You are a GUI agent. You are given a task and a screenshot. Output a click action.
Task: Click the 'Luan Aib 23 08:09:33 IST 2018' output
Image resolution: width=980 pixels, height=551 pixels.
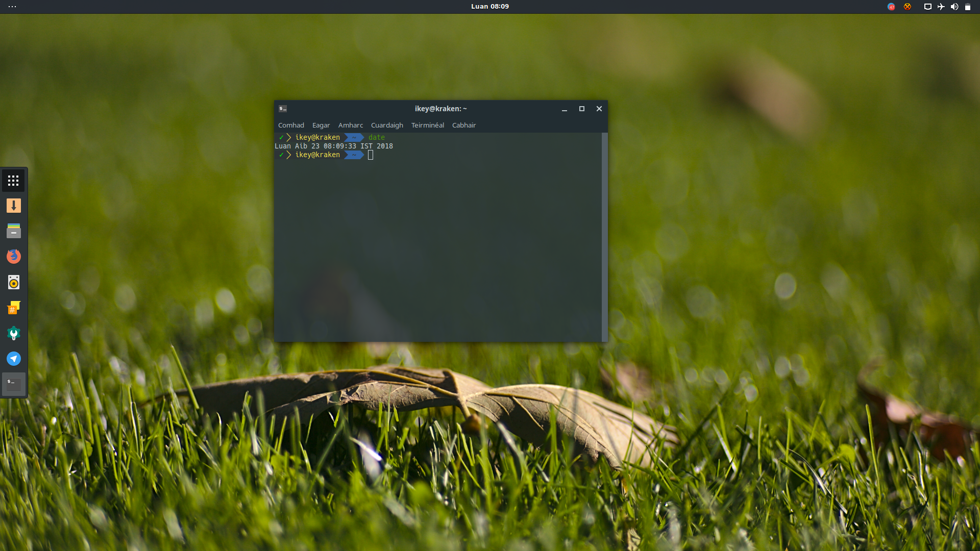click(x=334, y=146)
